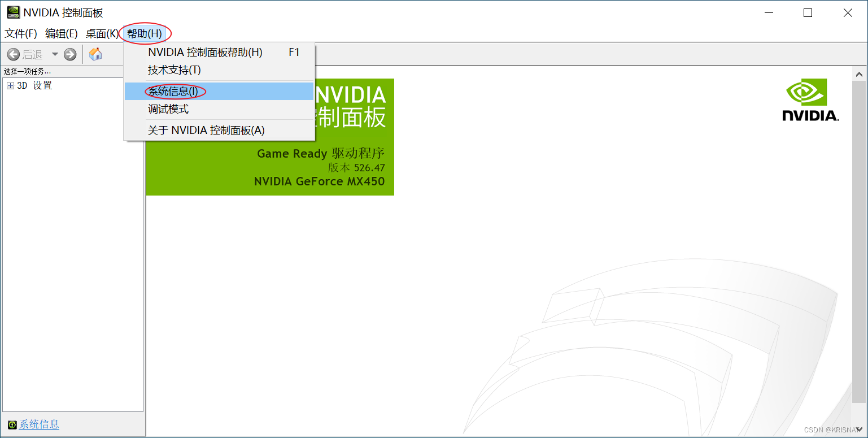
Task: Click the Back arrow toolbar icon
Action: point(13,54)
